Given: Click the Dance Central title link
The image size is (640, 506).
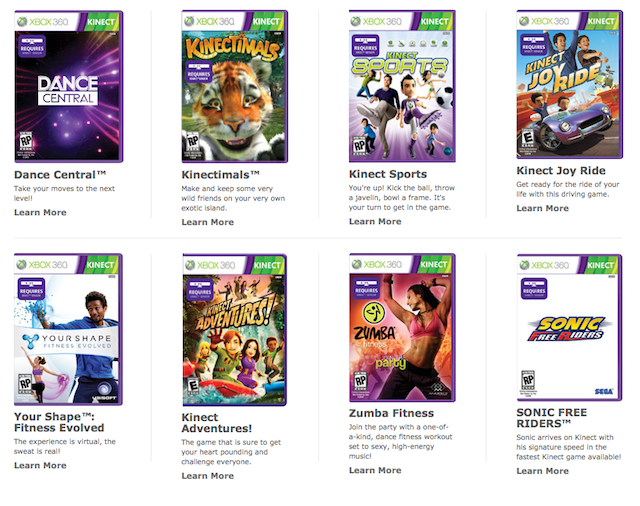Looking at the screenshot, I should pos(60,175).
